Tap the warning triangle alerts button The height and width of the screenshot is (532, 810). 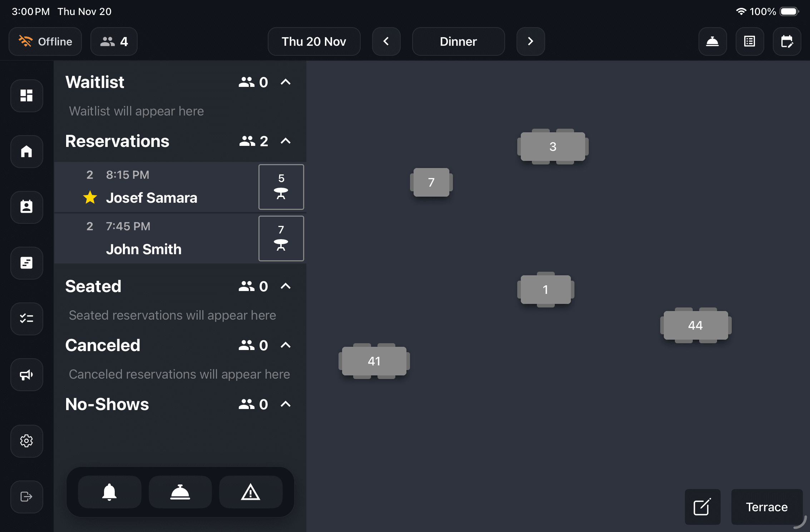tap(251, 492)
